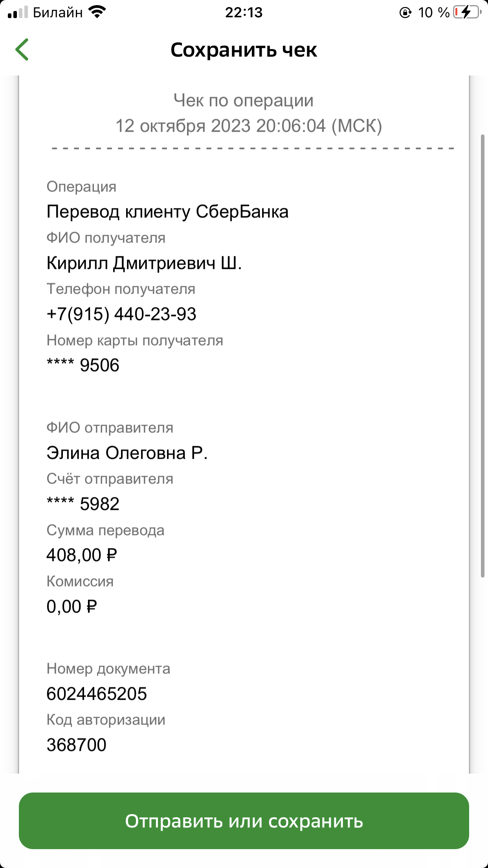Tap the authorization code 368700
488x868 pixels.
point(77,745)
